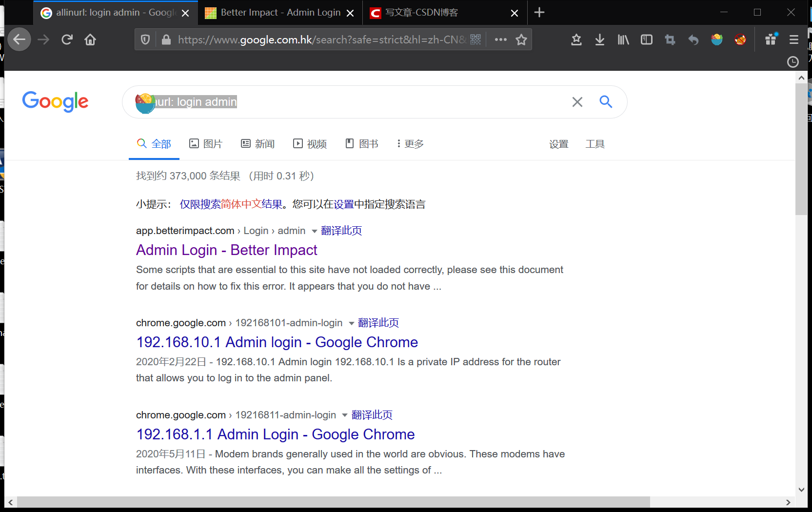Open the Admin Login - Better Impact result
812x512 pixels.
pyautogui.click(x=226, y=250)
